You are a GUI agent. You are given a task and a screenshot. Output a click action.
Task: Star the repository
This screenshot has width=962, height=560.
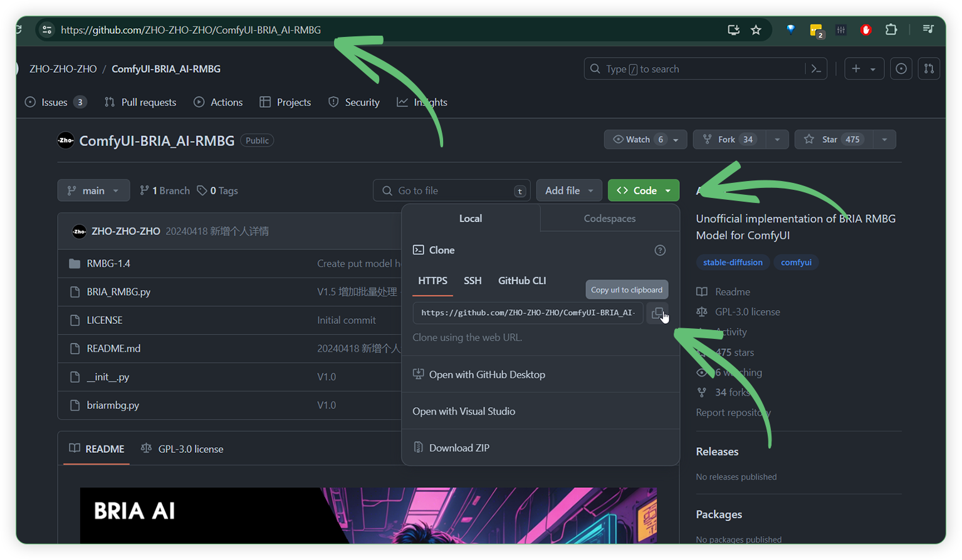tap(833, 139)
